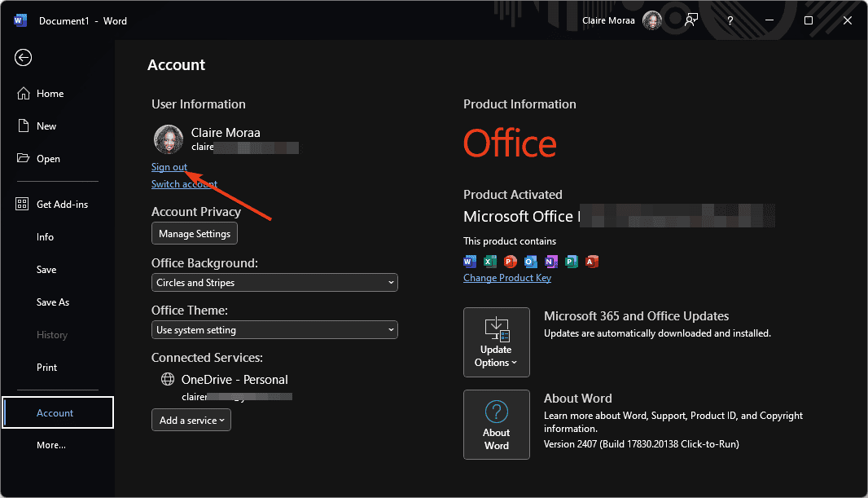Click the Microsoft 365 and Office Updates heading
The image size is (868, 498).
pyautogui.click(x=636, y=315)
